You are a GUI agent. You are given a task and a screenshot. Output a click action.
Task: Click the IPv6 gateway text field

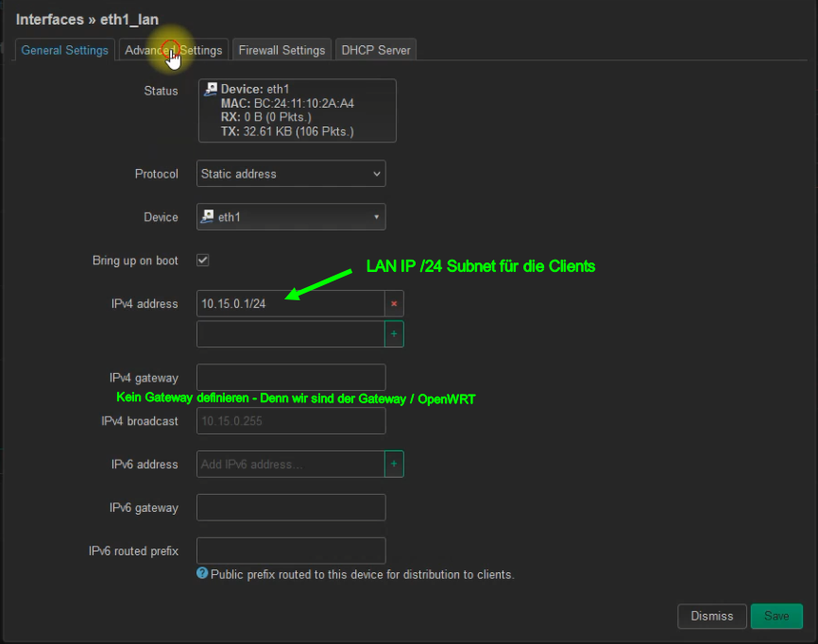(x=291, y=507)
